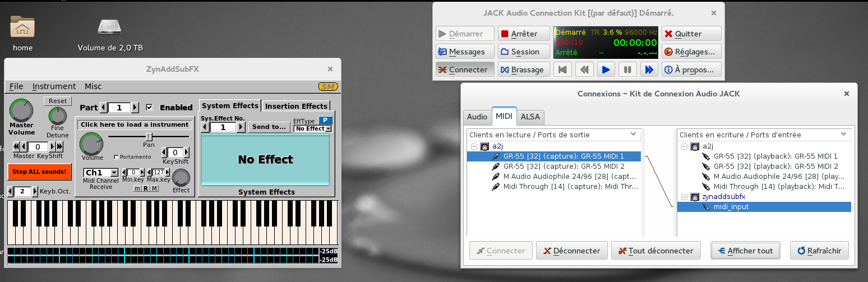The height and width of the screenshot is (282, 868).
Task: Select GR-55 [32] (playback): GR-55 MIDI 1
Action: tap(764, 156)
